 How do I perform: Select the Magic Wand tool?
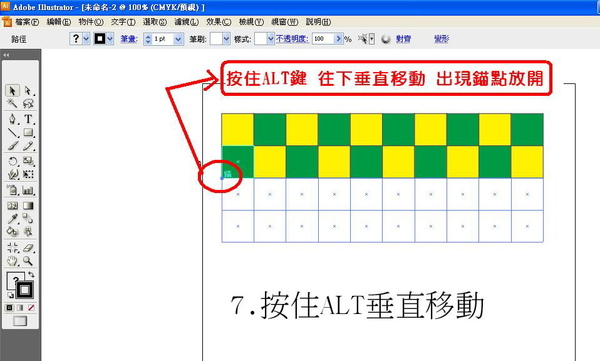click(x=12, y=103)
